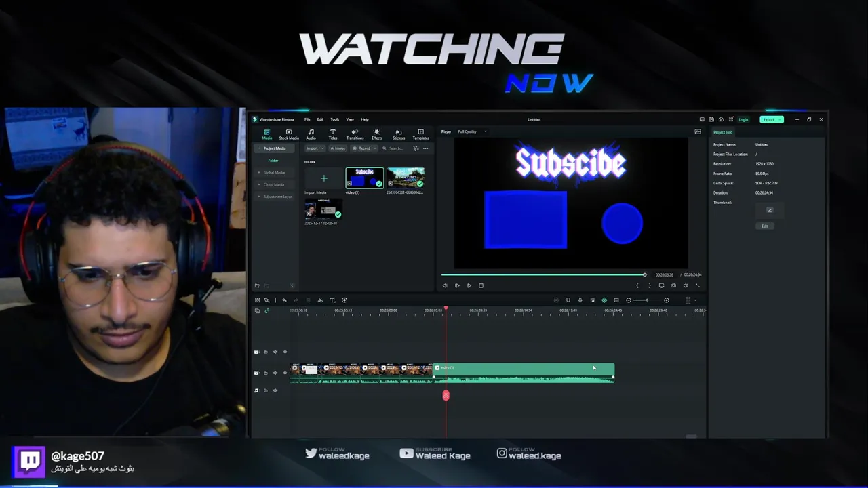Click the save project icon in title bar
The height and width of the screenshot is (488, 868).
711,119
